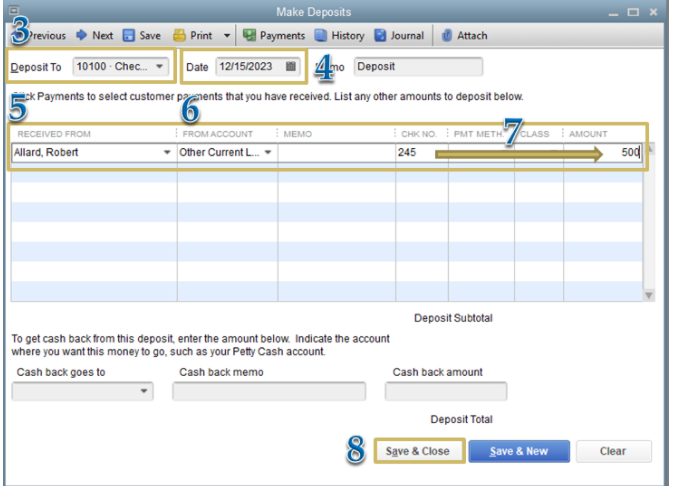Viewport: 673px width, 486px height.
Task: Click the CLASS column header
Action: [x=535, y=134]
